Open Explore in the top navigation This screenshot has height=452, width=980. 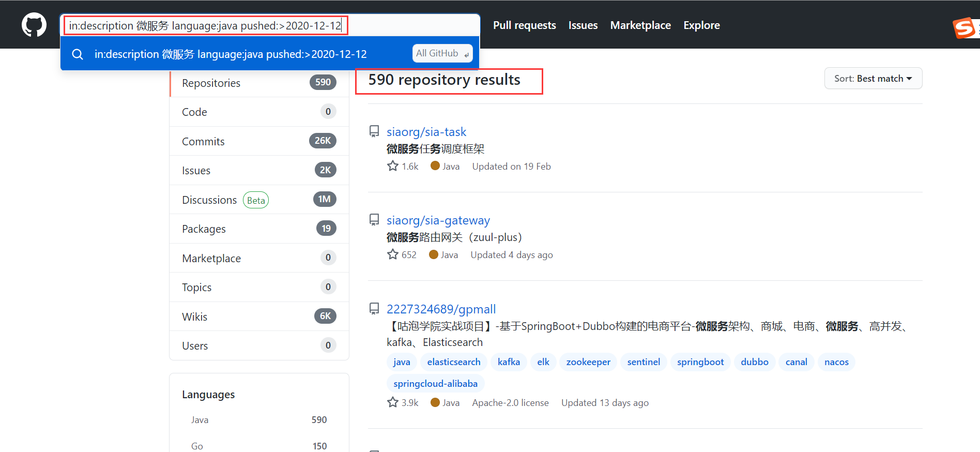pyautogui.click(x=701, y=25)
